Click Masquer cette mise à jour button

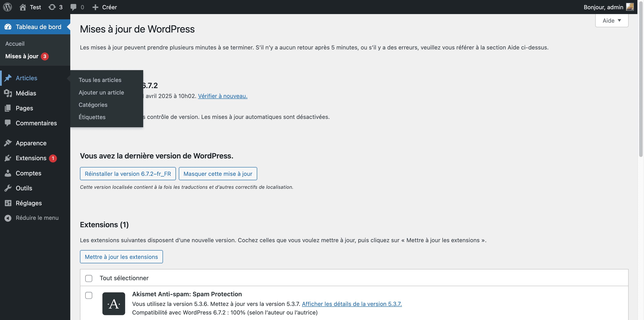pyautogui.click(x=218, y=174)
